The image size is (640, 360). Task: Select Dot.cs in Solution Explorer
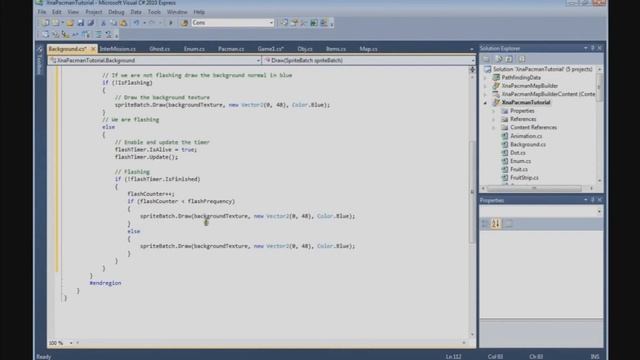[518, 153]
